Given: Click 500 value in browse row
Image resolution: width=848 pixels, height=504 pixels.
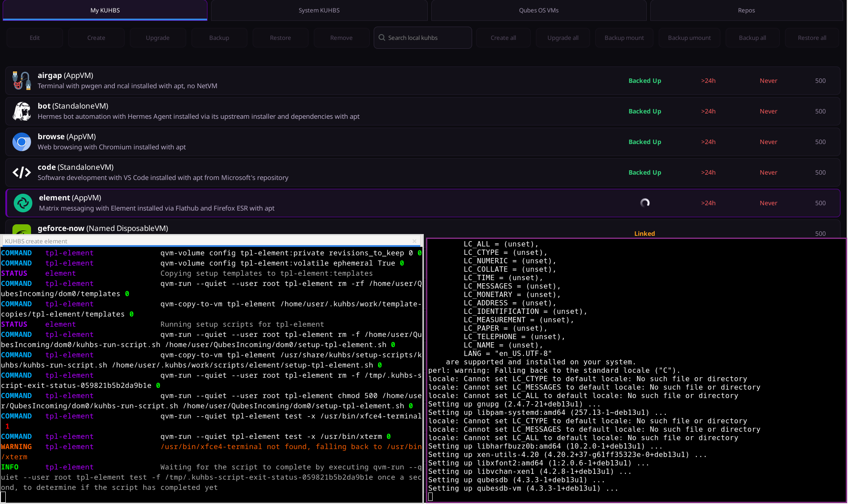Looking at the screenshot, I should tap(820, 142).
